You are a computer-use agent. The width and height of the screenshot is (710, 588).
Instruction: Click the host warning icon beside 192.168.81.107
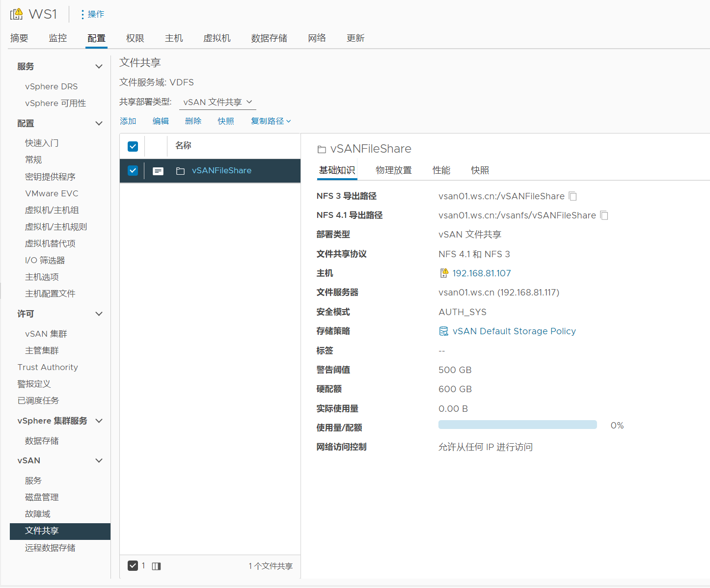click(444, 273)
